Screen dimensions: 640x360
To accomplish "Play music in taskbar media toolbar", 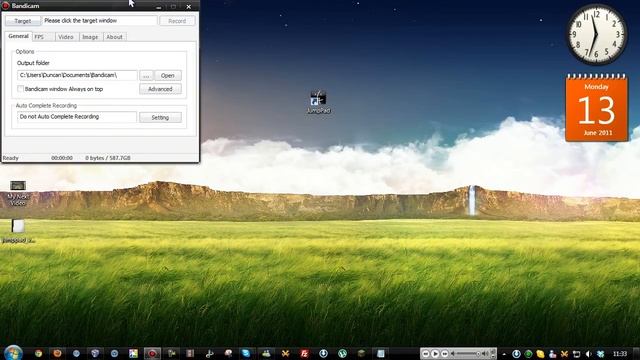I will [x=435, y=353].
